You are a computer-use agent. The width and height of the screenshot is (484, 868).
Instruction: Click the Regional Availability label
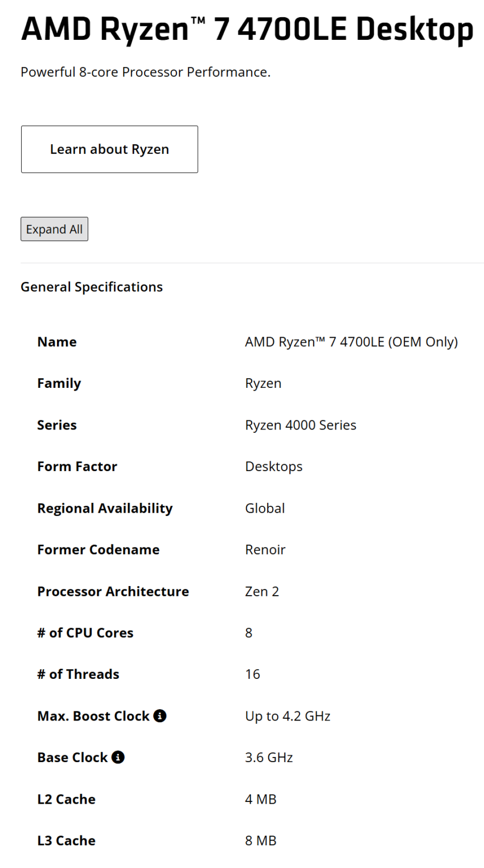[105, 508]
